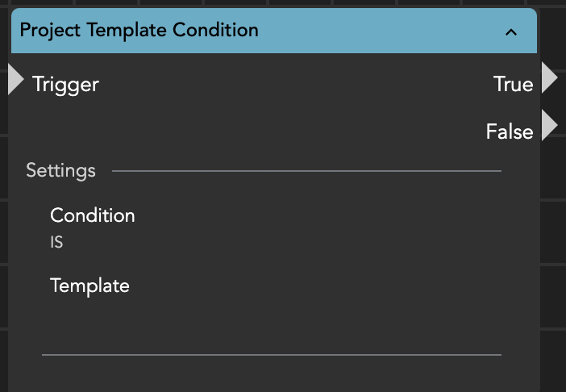
Task: Click the Trigger input port arrow
Action: tap(15, 81)
